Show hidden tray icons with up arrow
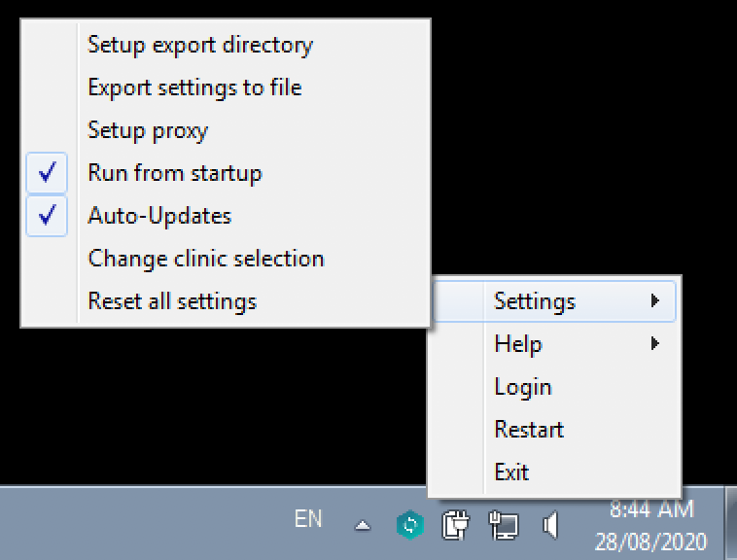 click(363, 526)
